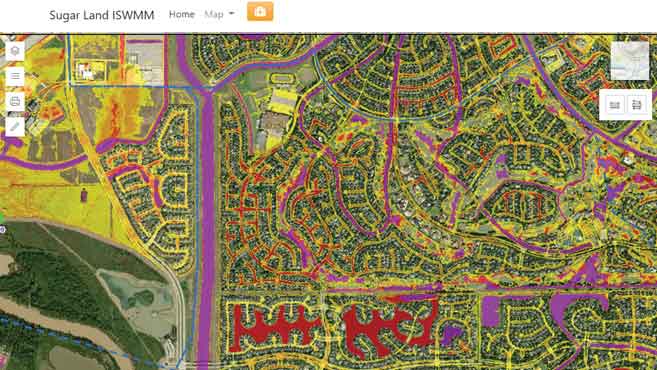Screen dimensions: 657x370
Task: Click the purple square pond area
Action: pos(491,312)
